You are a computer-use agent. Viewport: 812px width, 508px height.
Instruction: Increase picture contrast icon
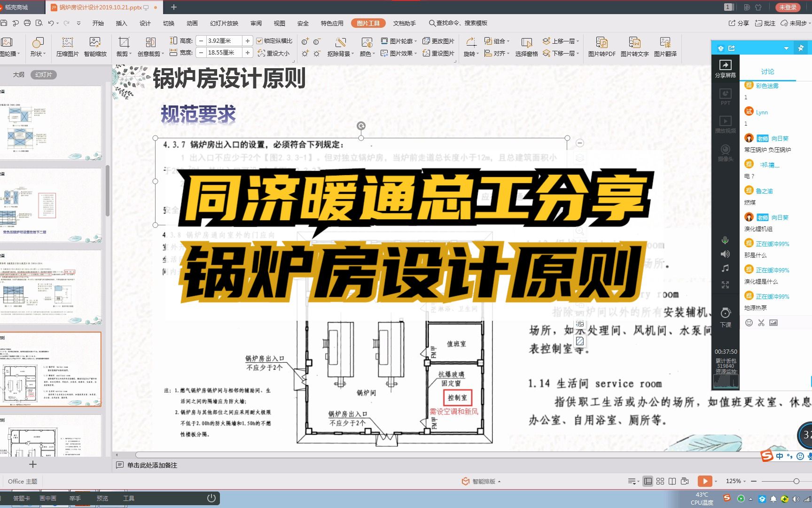(305, 41)
